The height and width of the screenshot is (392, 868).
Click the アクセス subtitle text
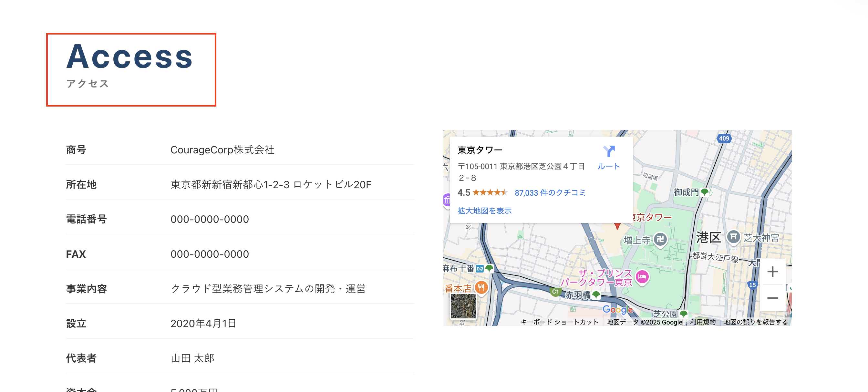(x=87, y=84)
